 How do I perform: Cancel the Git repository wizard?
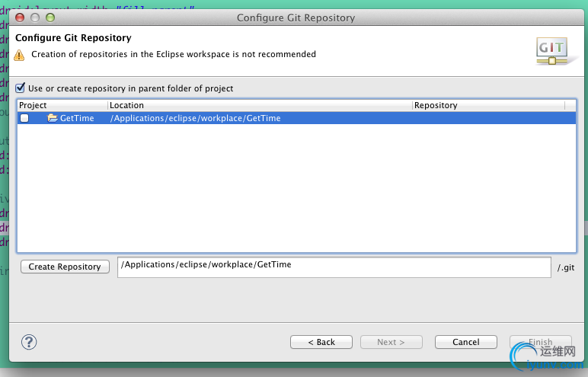tap(465, 342)
